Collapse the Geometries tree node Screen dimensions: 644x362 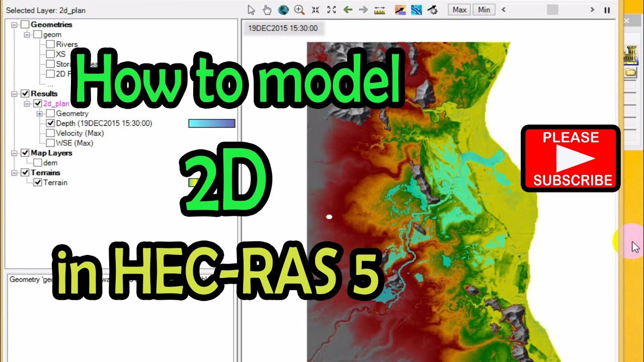[x=14, y=25]
